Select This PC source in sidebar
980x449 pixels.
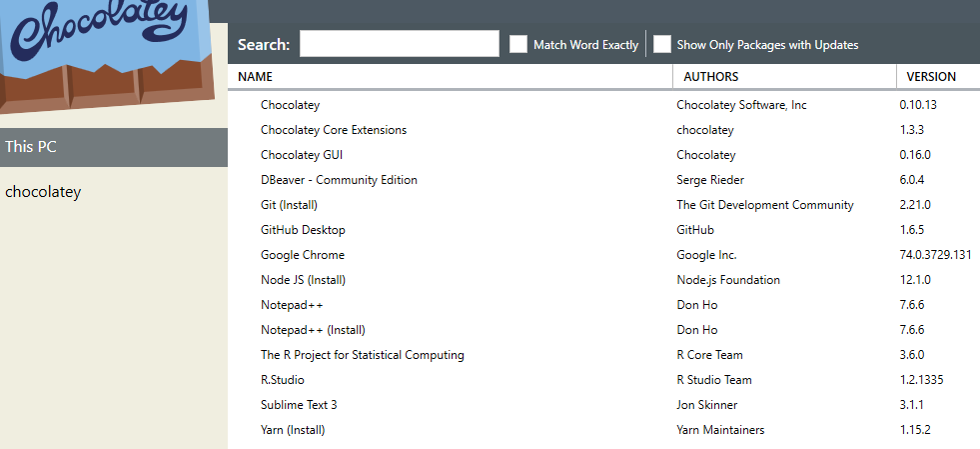click(x=114, y=147)
